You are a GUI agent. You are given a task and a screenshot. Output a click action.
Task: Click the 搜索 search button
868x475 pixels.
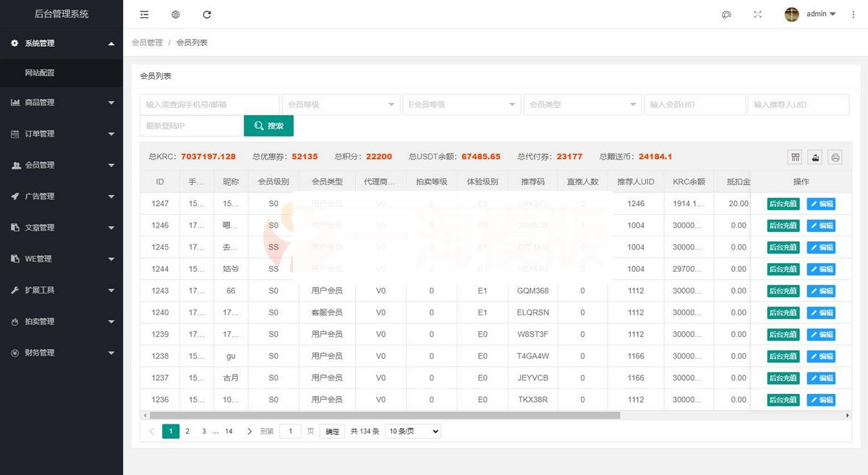pos(268,126)
